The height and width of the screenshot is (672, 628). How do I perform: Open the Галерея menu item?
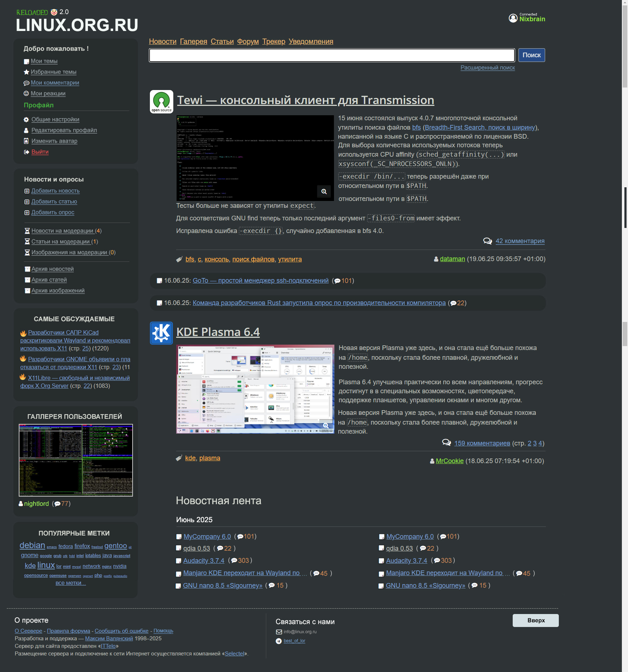(193, 41)
